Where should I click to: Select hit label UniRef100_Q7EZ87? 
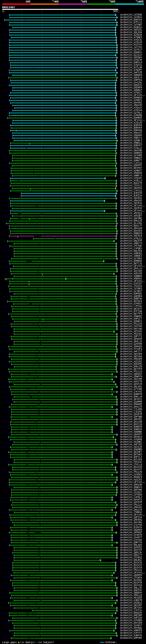[x=131, y=284]
